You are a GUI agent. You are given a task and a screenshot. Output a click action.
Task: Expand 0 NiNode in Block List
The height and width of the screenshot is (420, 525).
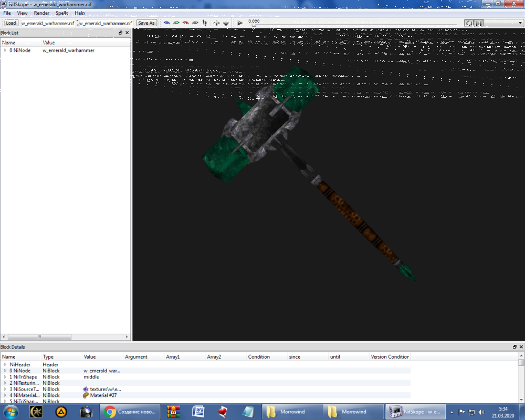point(5,50)
